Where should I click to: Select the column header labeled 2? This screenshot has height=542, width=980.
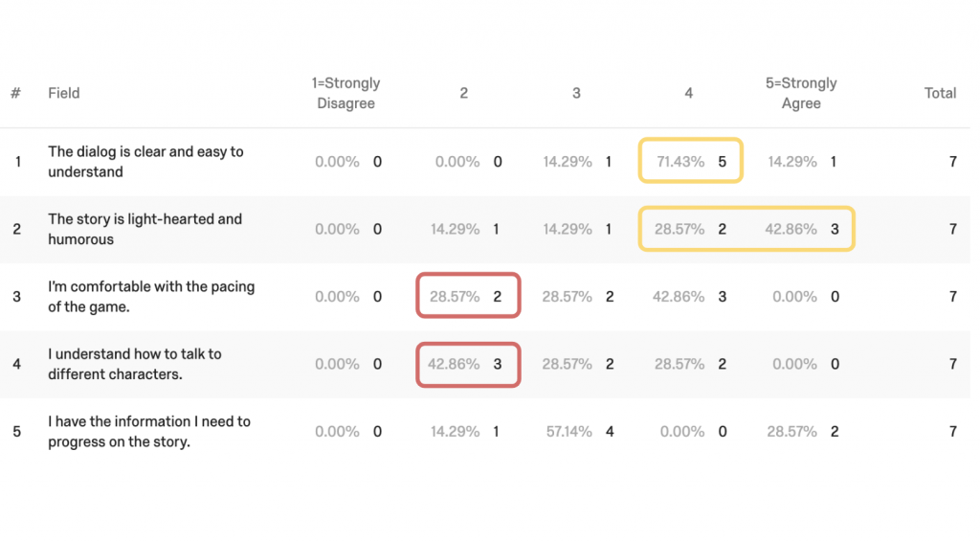[x=464, y=93]
